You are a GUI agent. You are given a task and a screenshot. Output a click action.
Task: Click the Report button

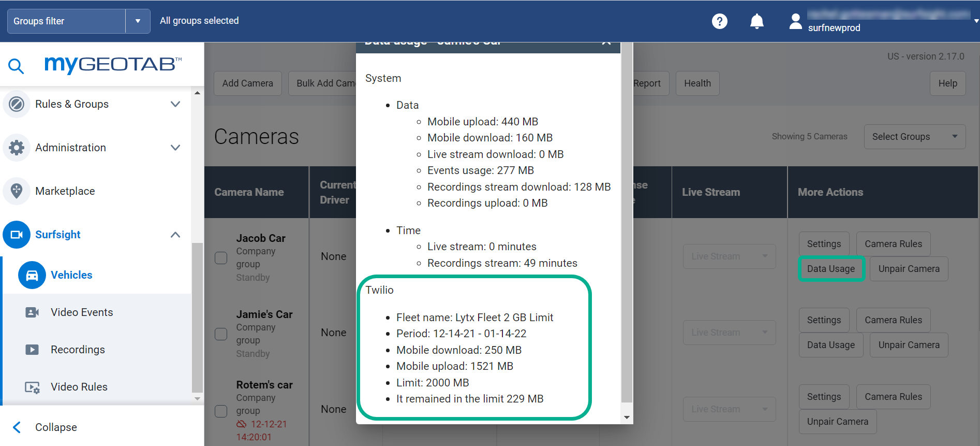click(650, 83)
